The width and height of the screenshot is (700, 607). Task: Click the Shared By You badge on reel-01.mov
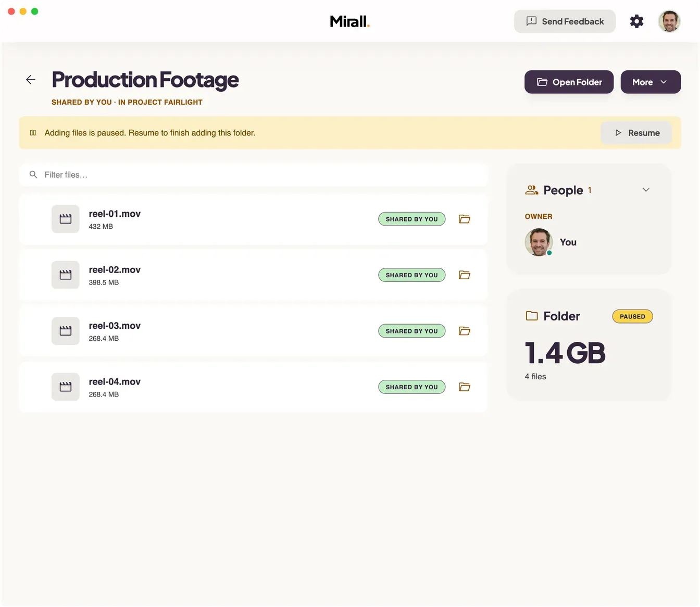coord(411,219)
